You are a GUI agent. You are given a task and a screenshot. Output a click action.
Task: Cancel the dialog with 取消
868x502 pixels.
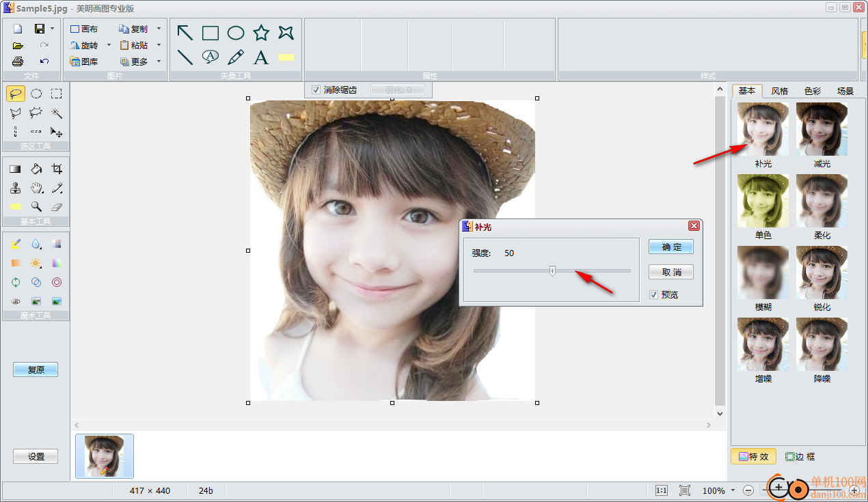click(x=671, y=272)
